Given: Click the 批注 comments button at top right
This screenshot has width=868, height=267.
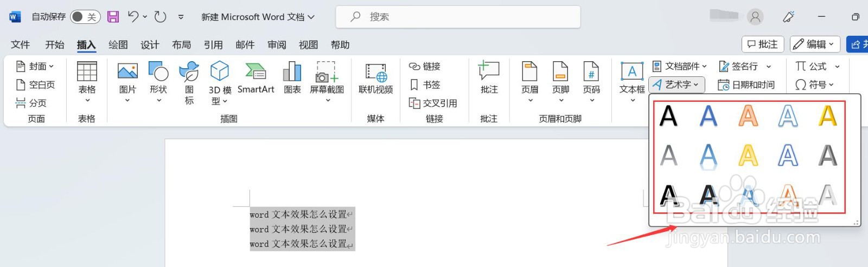Looking at the screenshot, I should [763, 44].
